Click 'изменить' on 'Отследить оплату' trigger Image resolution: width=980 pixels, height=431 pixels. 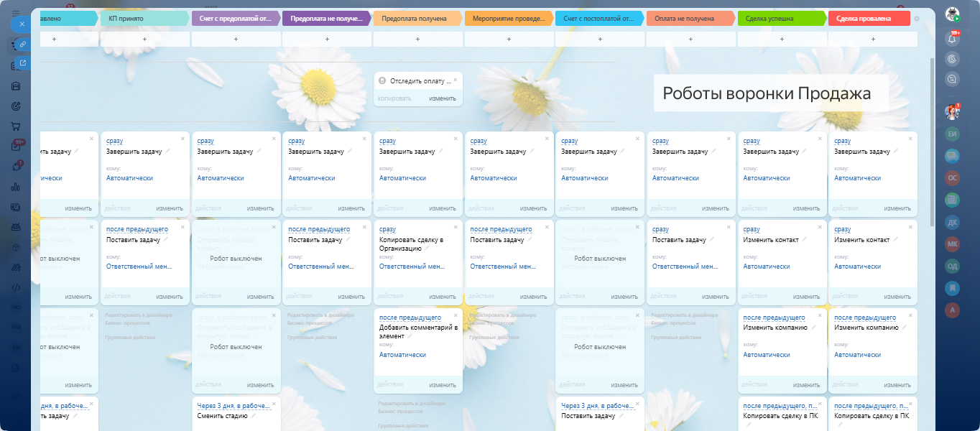443,98
